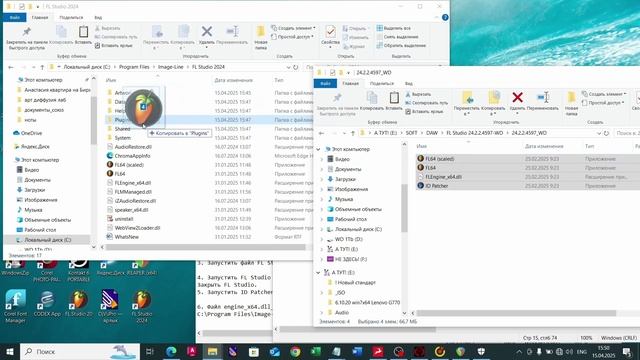The height and width of the screenshot is (360, 640).
Task: Click Delete red X in 24.2.2.4597_WO window ribbon
Action: click(517, 97)
